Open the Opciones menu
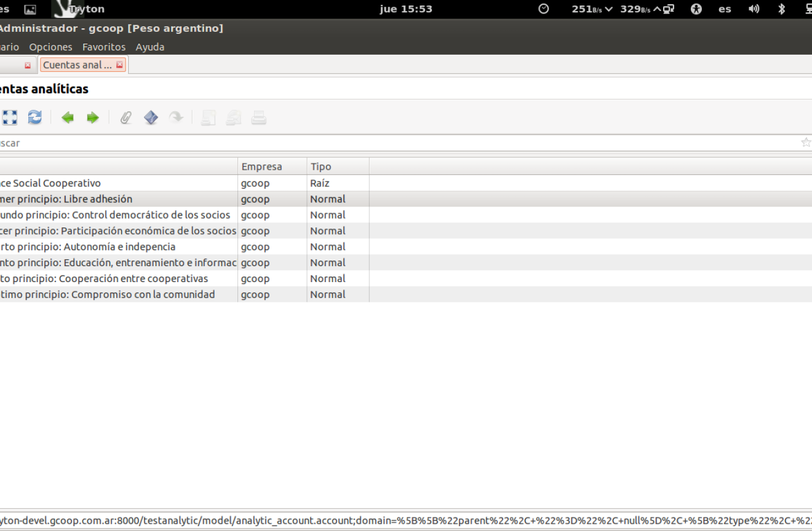Viewport: 812px width, 531px height. point(50,47)
